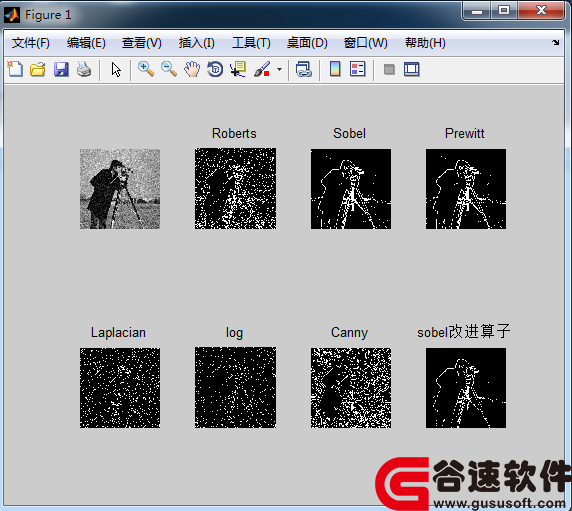This screenshot has width=572, height=511.
Task: Insert a legend with the legend icon
Action: pyautogui.click(x=358, y=69)
